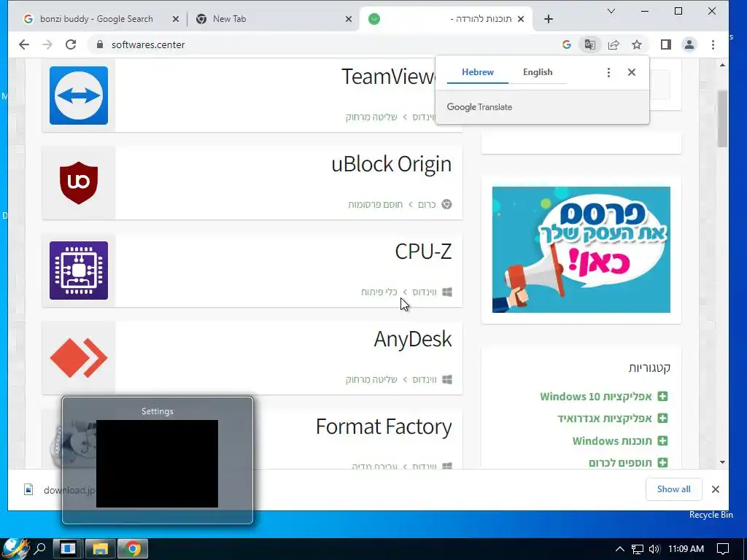Open the AnyDesk red arrow icon
Image resolution: width=747 pixels, height=560 pixels.
[x=79, y=358]
